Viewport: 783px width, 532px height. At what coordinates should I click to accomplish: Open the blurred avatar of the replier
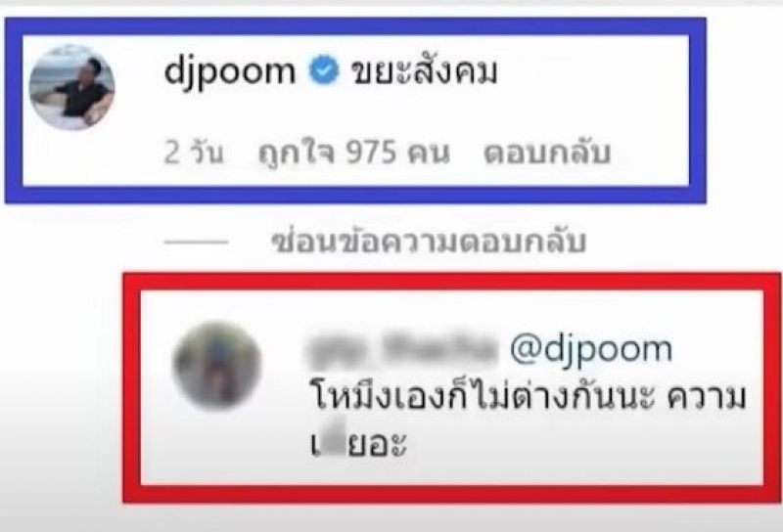[x=217, y=367]
